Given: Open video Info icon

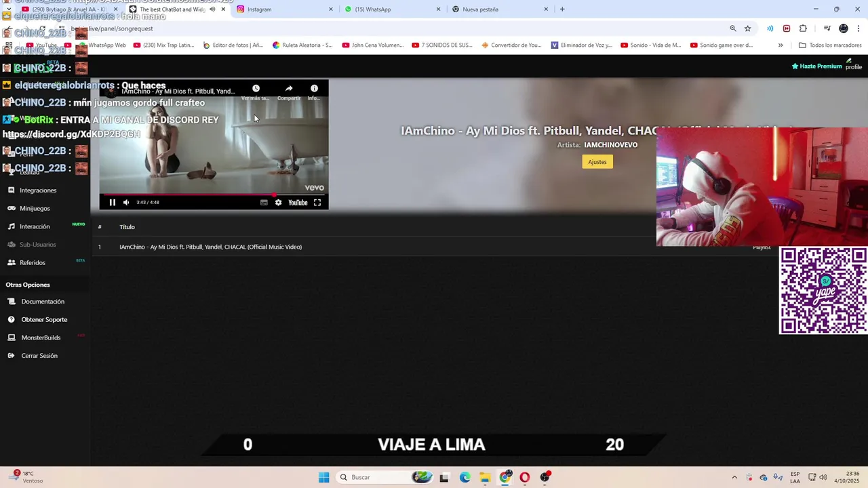Looking at the screenshot, I should click(314, 89).
